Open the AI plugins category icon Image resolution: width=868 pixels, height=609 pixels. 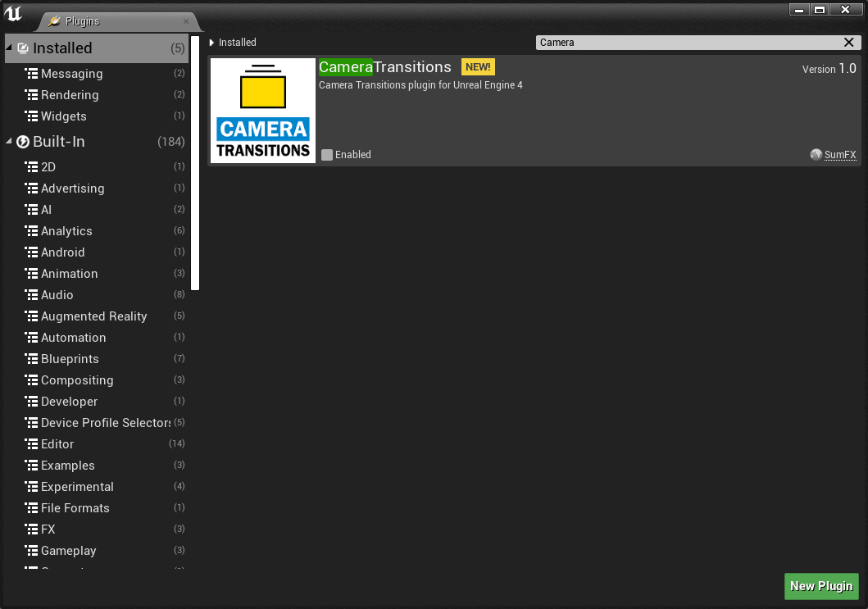(x=33, y=209)
